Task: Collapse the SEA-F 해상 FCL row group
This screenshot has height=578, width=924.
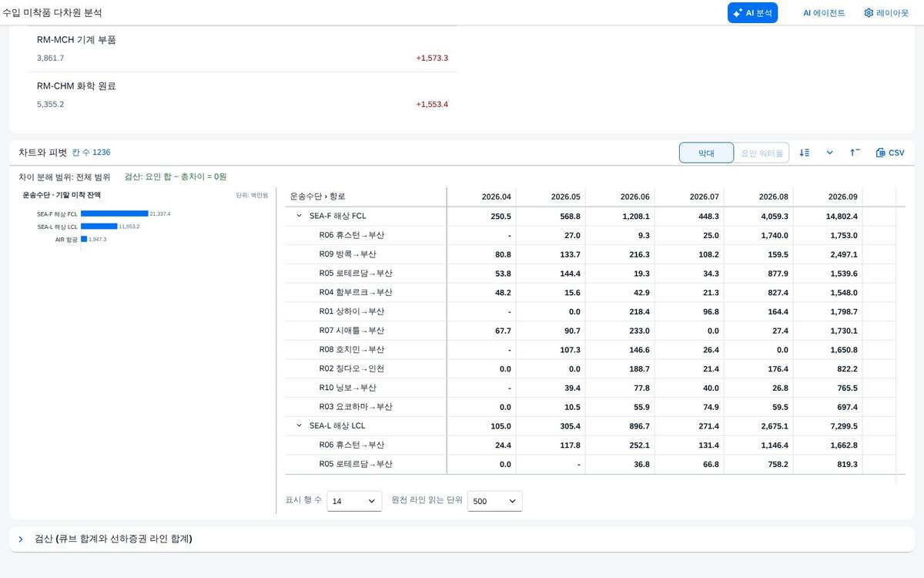Action: point(299,217)
